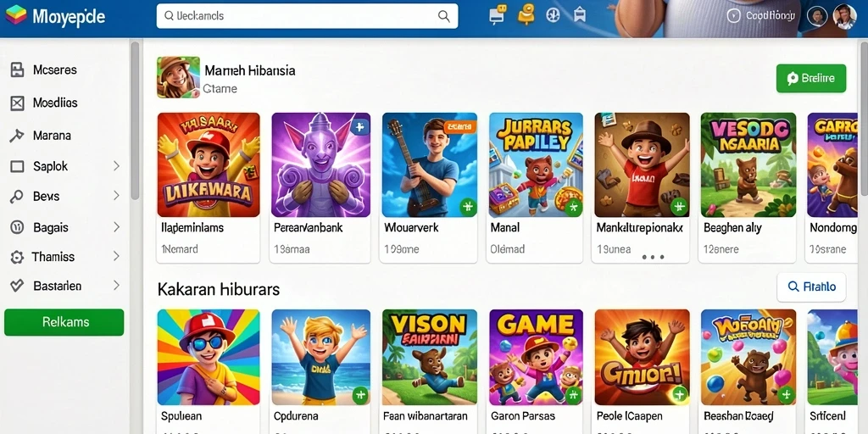Click the Rtahlo search button
Viewport: 868px width, 434px height.
[811, 287]
